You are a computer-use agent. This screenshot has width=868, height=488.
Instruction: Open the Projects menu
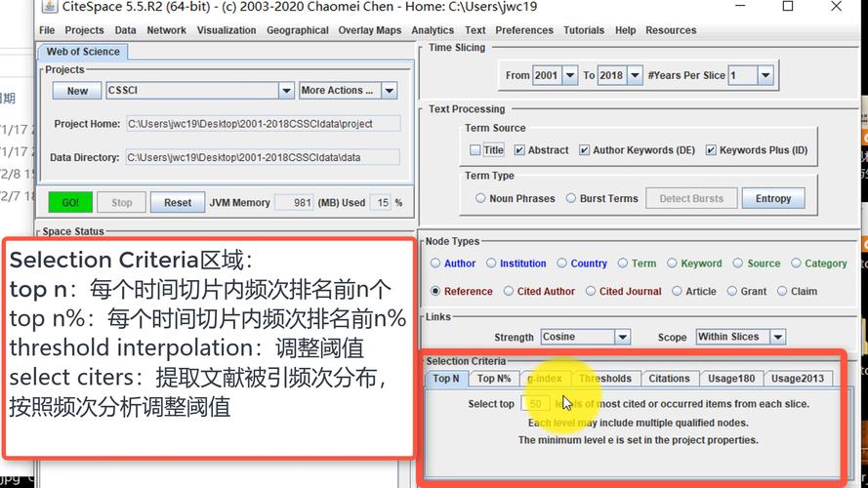pyautogui.click(x=84, y=30)
